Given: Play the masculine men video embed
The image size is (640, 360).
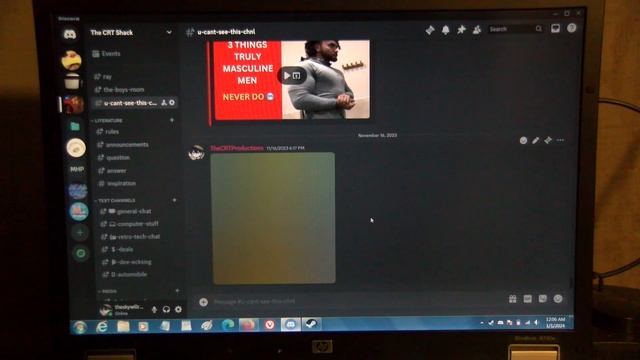Looking at the screenshot, I should (287, 76).
